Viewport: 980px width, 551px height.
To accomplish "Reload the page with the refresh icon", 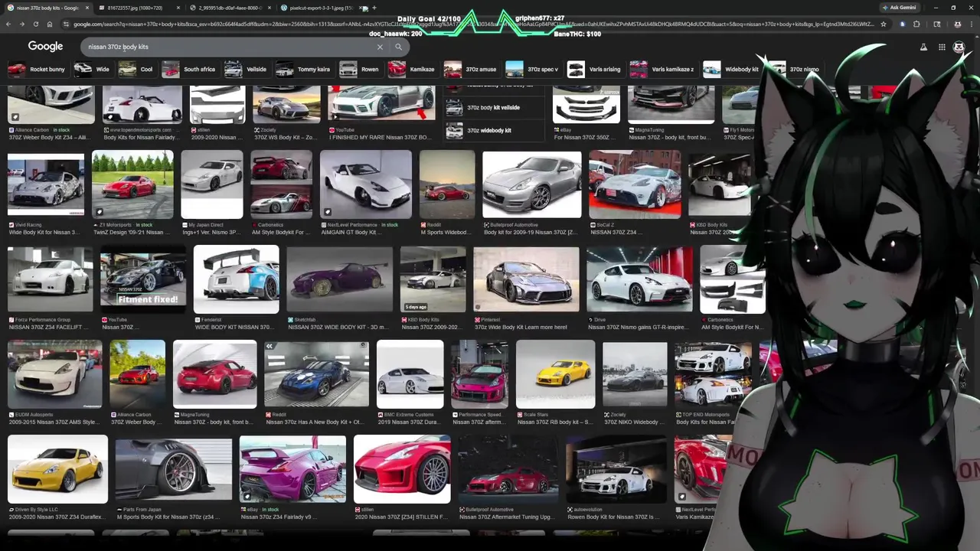I will click(35, 24).
